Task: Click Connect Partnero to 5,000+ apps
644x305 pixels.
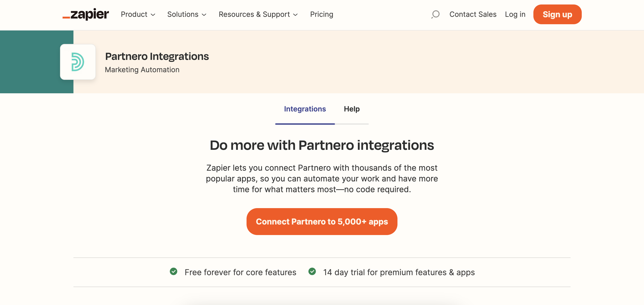Action: click(x=322, y=221)
